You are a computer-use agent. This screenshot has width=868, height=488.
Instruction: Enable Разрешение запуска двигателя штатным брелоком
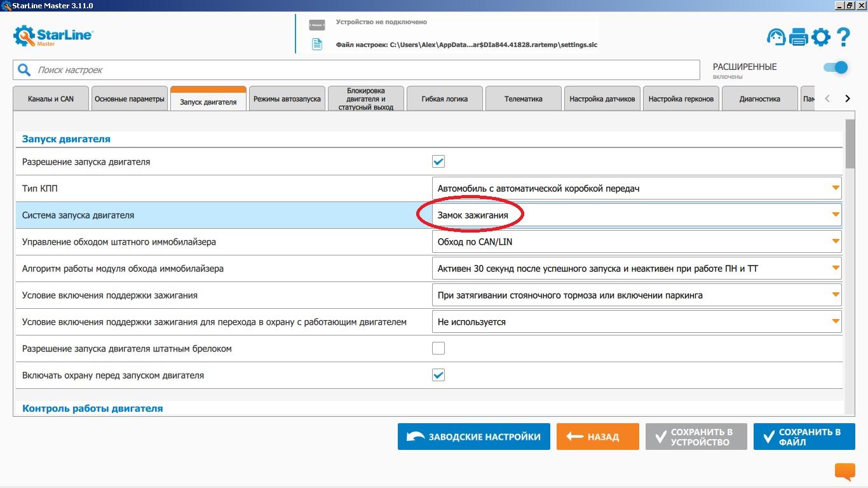click(438, 348)
